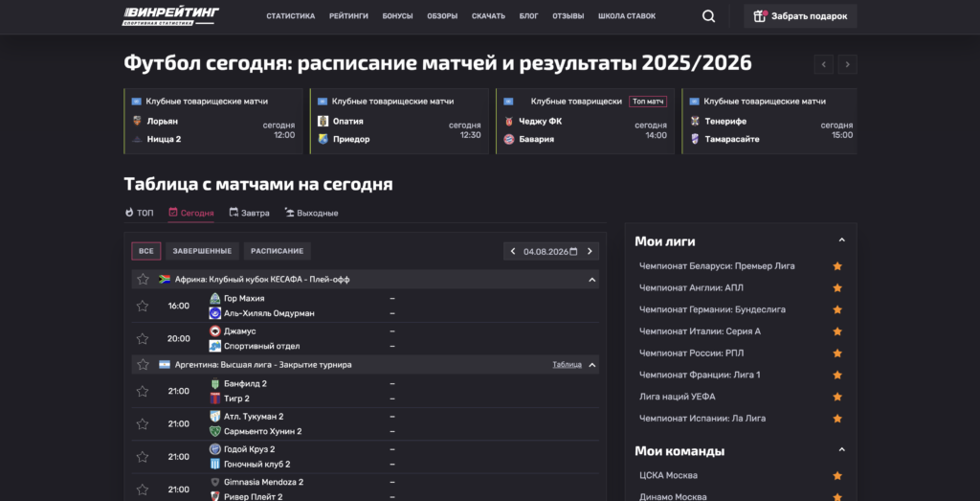Click Годой Круз 2 crest

point(215,449)
